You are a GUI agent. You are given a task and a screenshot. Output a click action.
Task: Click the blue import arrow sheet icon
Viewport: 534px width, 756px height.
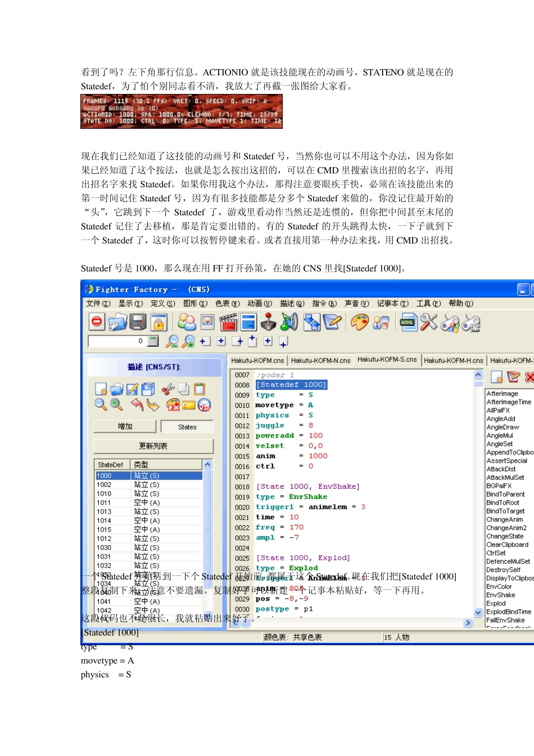(311, 322)
